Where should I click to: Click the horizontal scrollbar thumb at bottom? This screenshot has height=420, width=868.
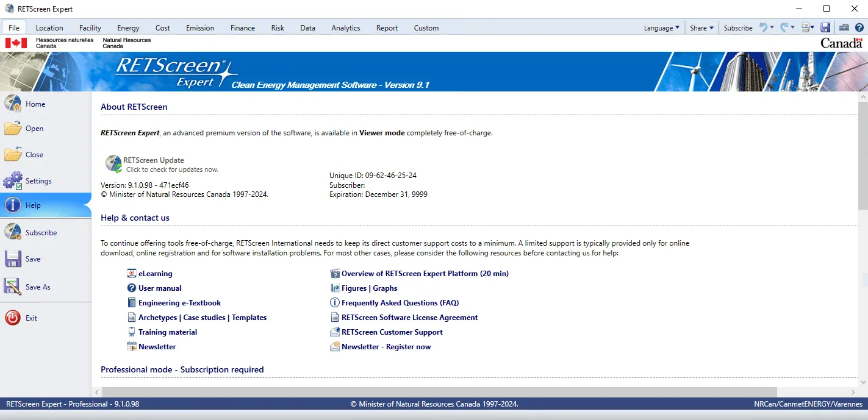(x=439, y=391)
